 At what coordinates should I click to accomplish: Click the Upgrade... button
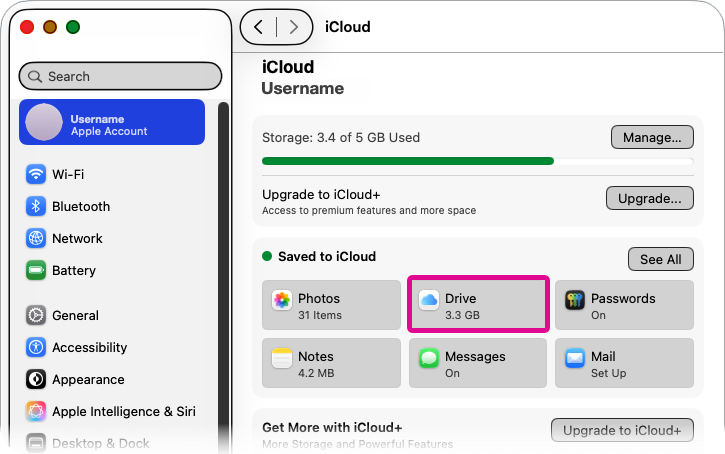(x=650, y=198)
